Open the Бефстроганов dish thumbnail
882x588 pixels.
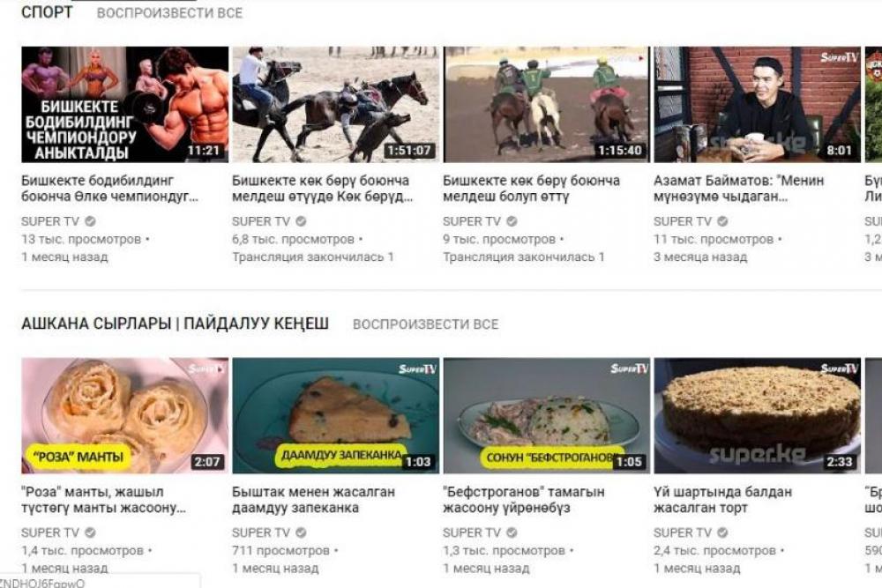coord(546,415)
